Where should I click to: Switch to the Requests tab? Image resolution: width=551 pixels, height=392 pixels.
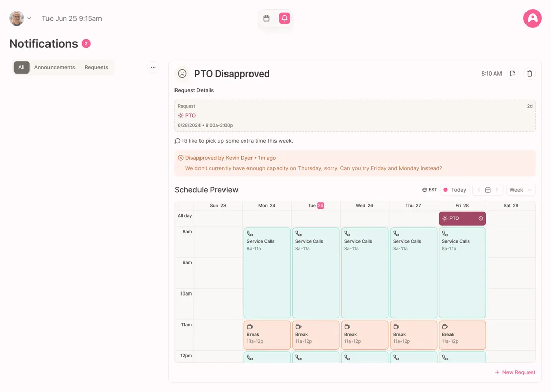[x=96, y=67]
